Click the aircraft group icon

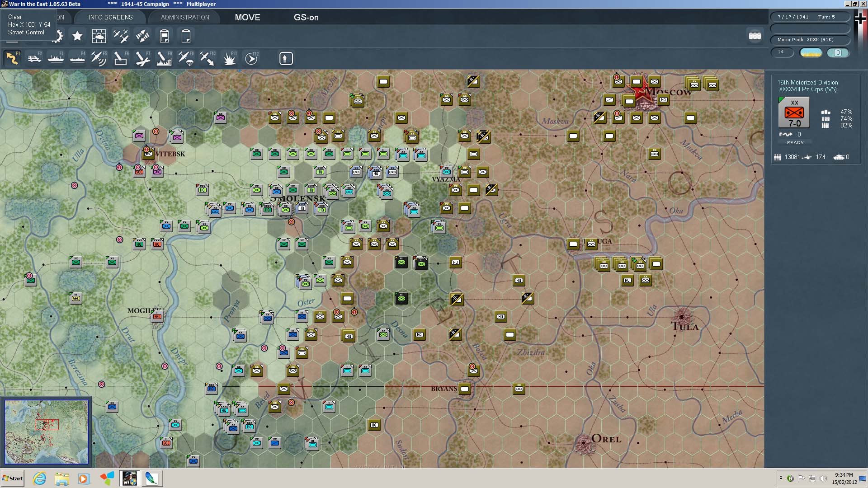coord(121,36)
